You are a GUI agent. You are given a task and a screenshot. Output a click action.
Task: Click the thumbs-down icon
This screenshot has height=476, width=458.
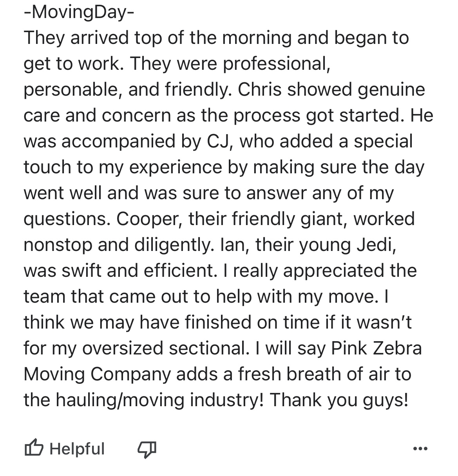pos(147,449)
